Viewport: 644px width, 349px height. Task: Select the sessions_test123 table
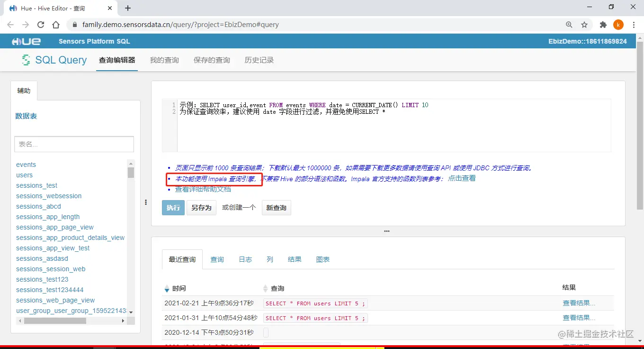42,279
